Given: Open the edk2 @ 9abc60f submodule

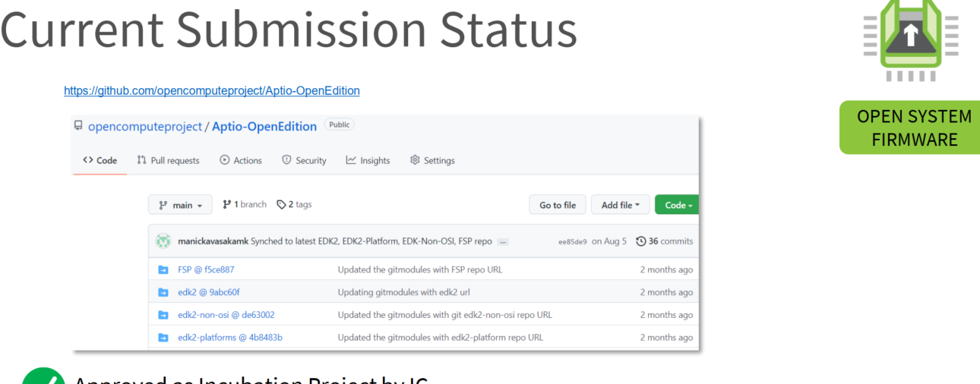Looking at the screenshot, I should point(209,292).
